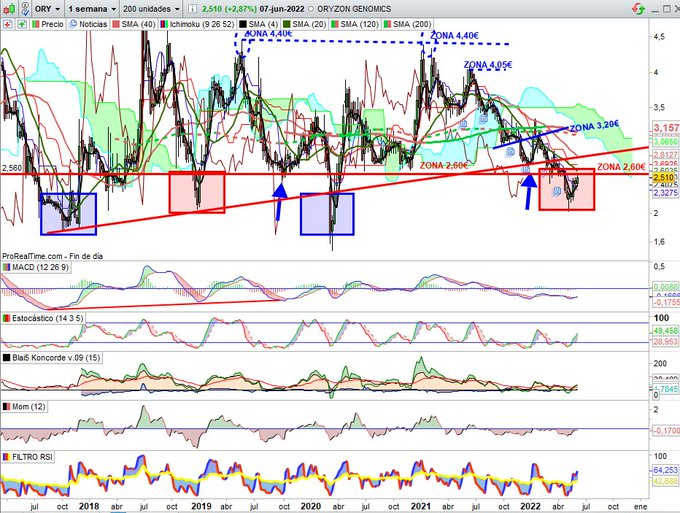Click the red plus add-indicator icon
This screenshot has height=513, width=680.
click(x=7, y=24)
